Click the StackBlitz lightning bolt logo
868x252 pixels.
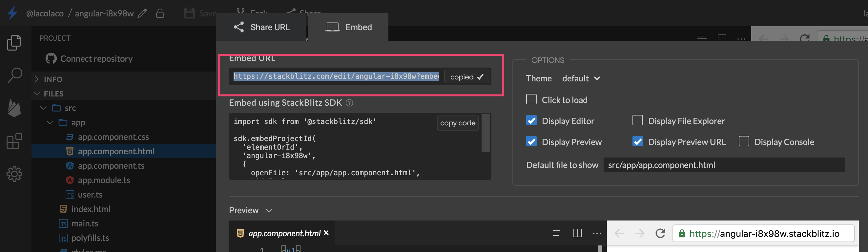(12, 13)
